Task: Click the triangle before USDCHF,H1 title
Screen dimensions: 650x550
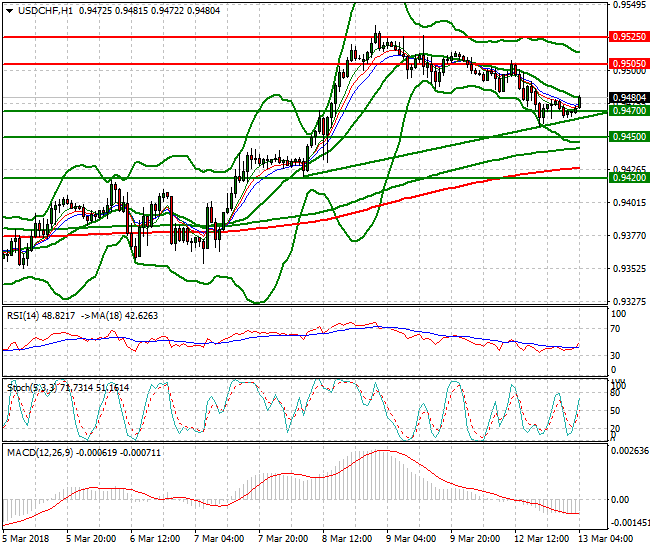Action: coord(9,11)
